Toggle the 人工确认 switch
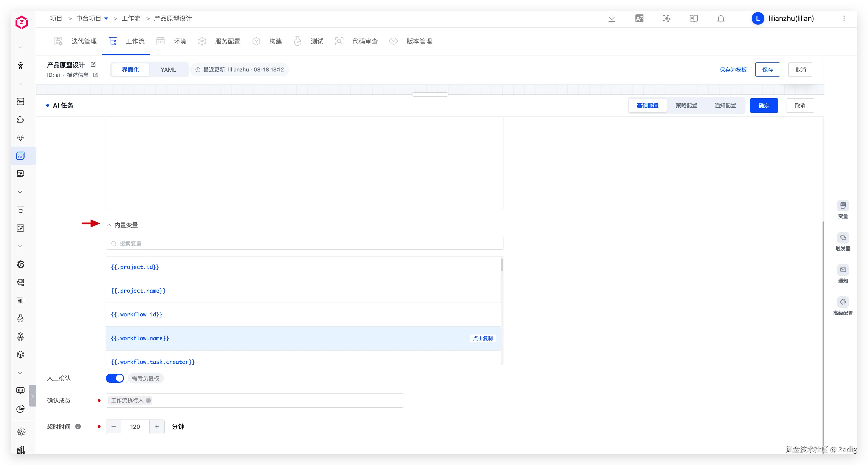Screen dimensions: 868x465 [115, 378]
